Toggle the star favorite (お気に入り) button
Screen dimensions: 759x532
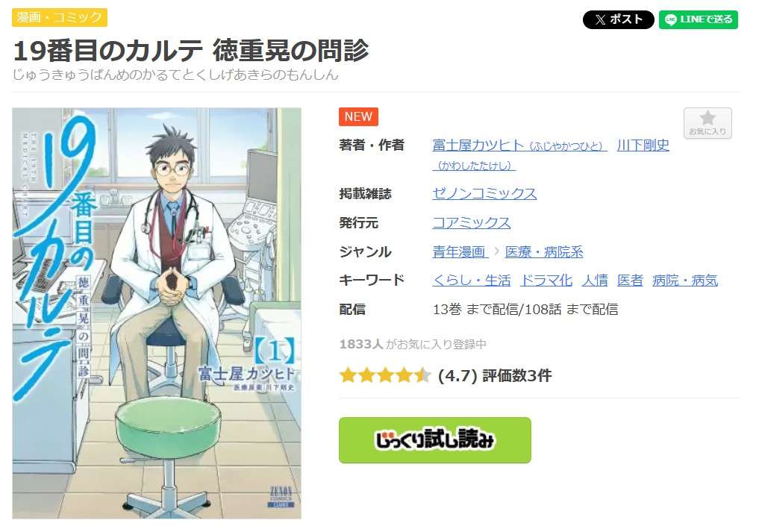[x=708, y=123]
